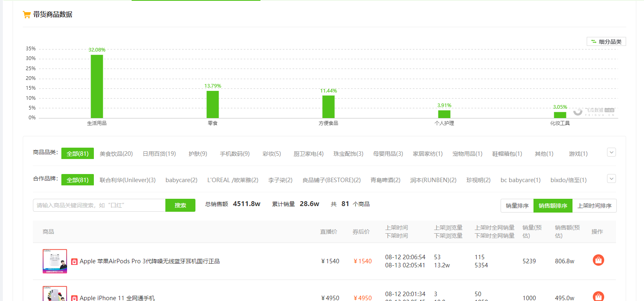
Task: Click the 生活用品 32.08% chart bar
Action: pos(97,86)
